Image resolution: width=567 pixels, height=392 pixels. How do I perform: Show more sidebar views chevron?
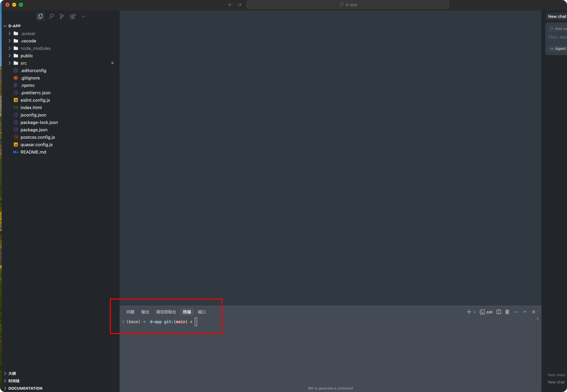[84, 16]
